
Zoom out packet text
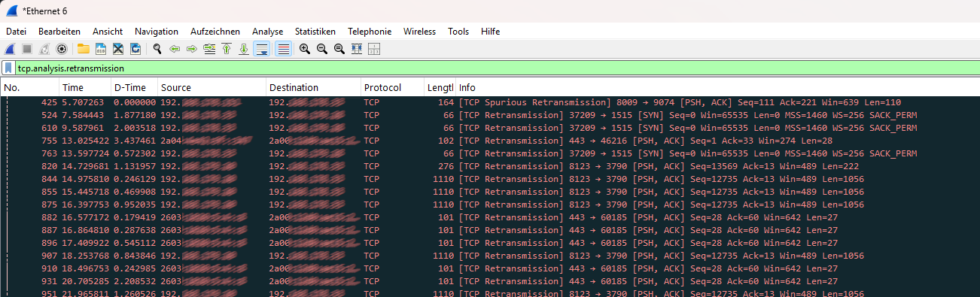(x=322, y=49)
